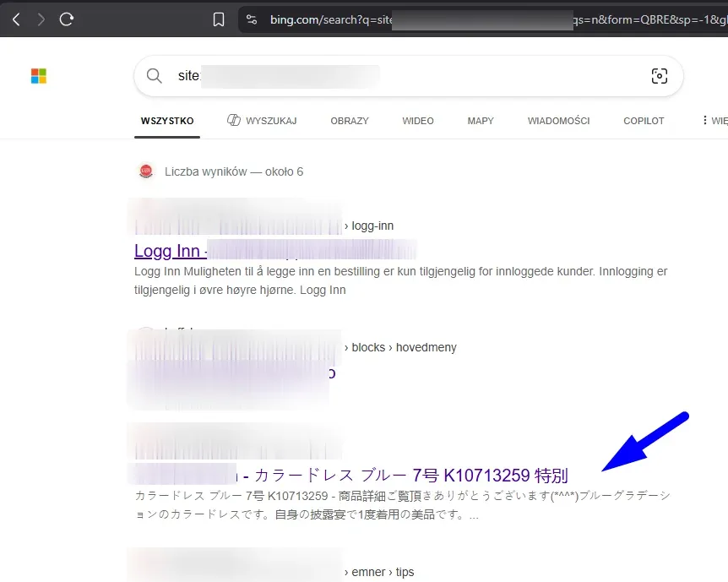Open the OBRAZY tab
Image resolution: width=728 pixels, height=582 pixels.
point(350,121)
